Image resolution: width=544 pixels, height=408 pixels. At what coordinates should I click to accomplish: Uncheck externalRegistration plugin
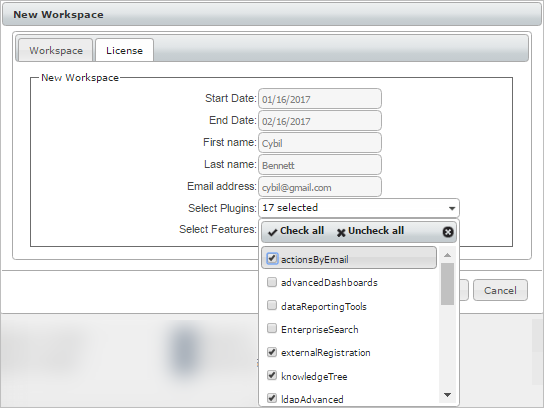click(x=272, y=352)
